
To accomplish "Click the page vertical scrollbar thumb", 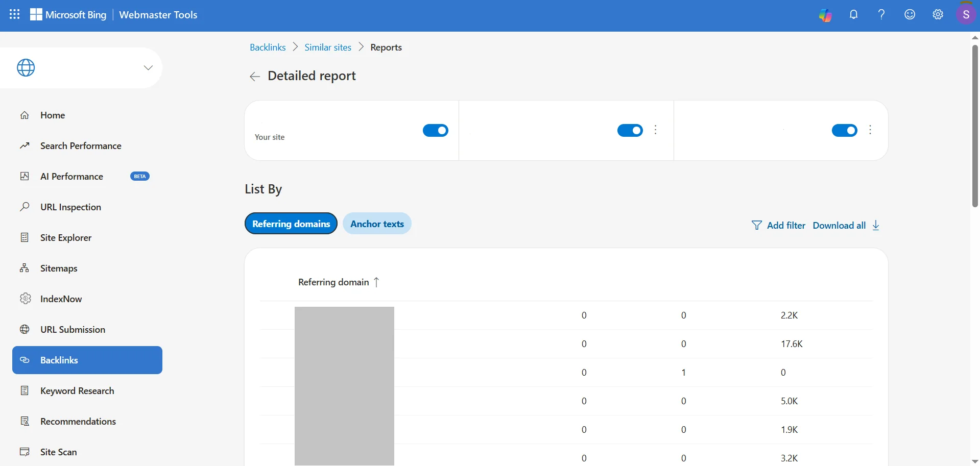I will click(975, 126).
